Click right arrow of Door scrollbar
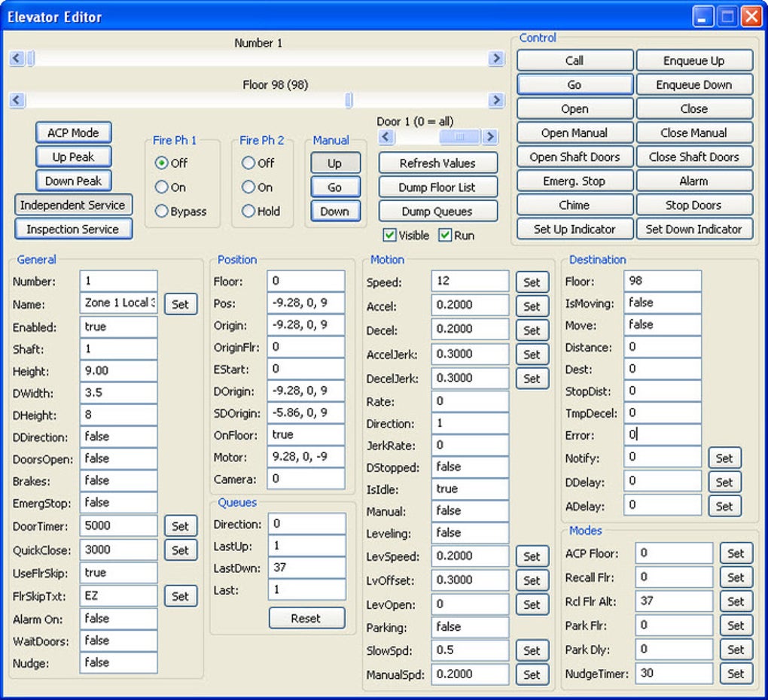Screen dimensions: 768x700 pos(490,137)
